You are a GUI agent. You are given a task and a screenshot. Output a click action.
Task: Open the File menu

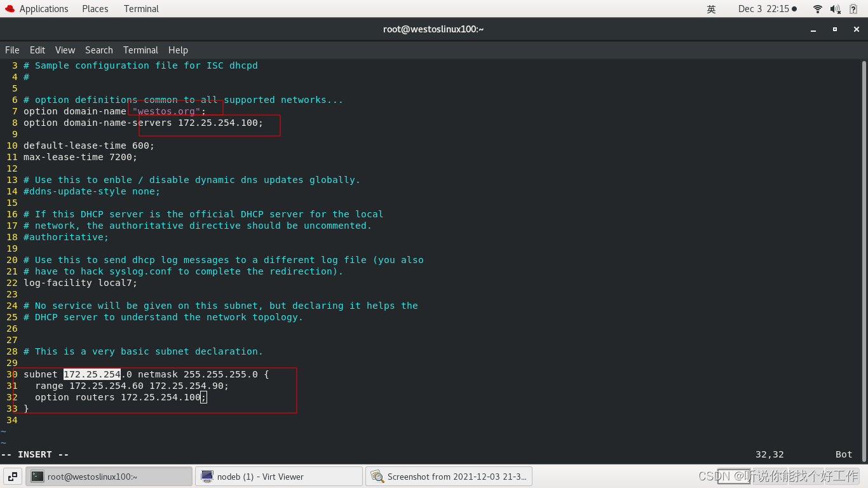(12, 50)
